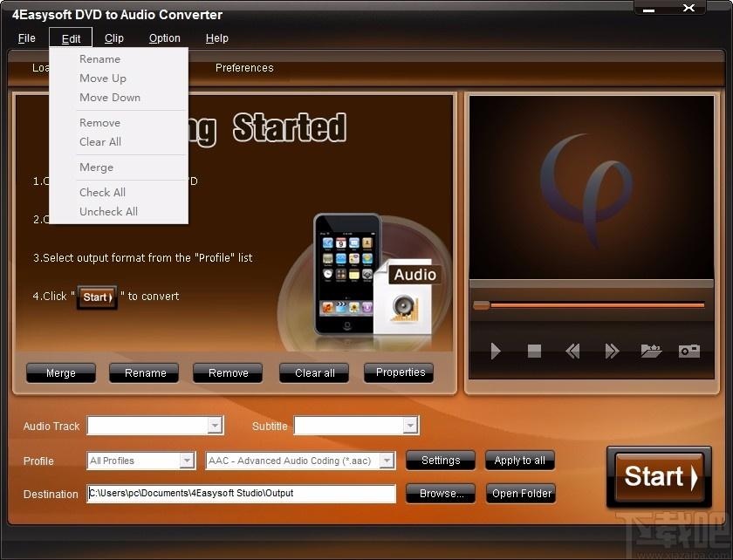Click the Destination path field
The width and height of the screenshot is (733, 560).
coord(241,493)
